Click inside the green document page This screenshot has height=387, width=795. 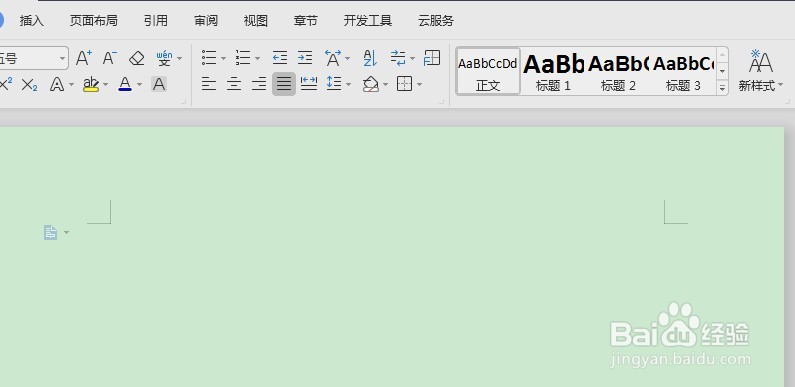392,257
